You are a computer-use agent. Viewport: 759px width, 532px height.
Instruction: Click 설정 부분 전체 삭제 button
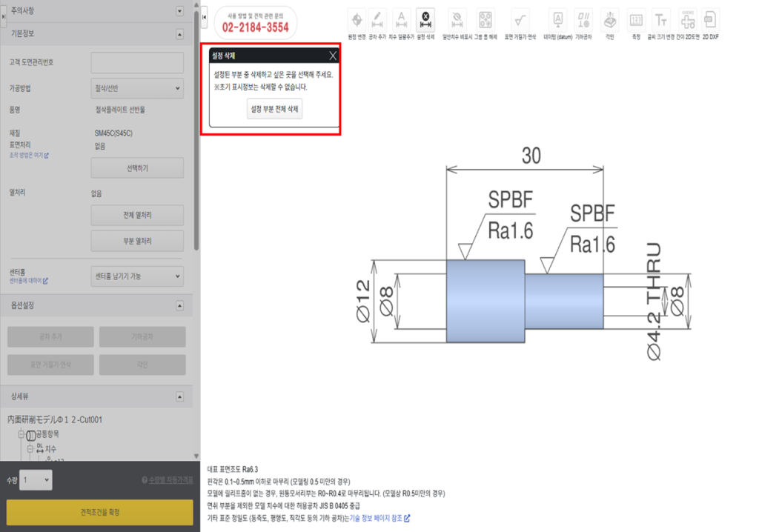[274, 109]
